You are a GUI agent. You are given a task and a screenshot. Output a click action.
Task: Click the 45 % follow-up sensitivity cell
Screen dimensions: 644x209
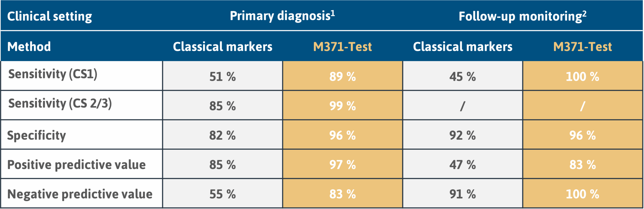tap(463, 77)
